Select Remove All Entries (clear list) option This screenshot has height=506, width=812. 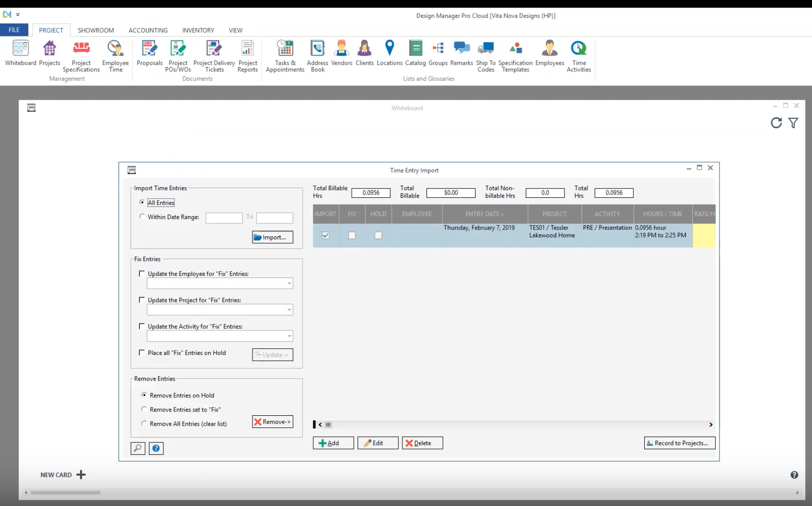(144, 424)
